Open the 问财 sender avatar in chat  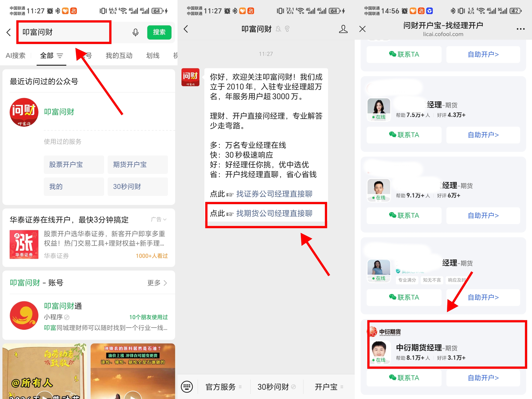click(x=191, y=77)
